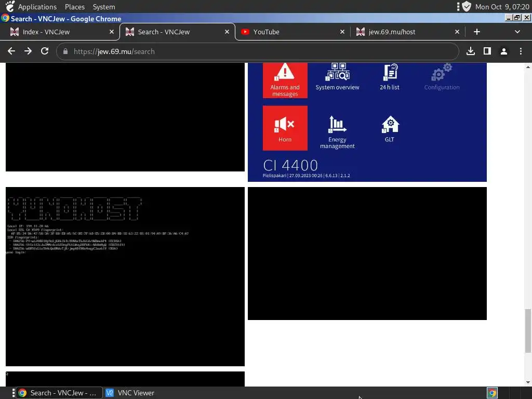Open Chrome profile menu
The height and width of the screenshot is (399, 532).
coord(504,51)
